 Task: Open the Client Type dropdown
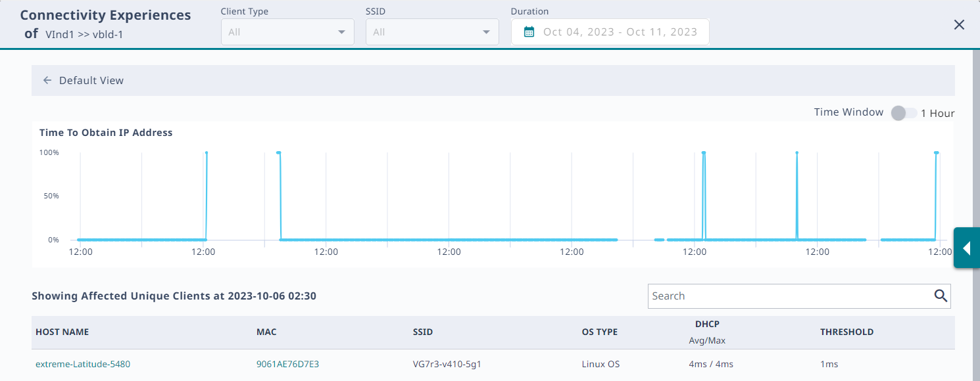click(x=287, y=32)
